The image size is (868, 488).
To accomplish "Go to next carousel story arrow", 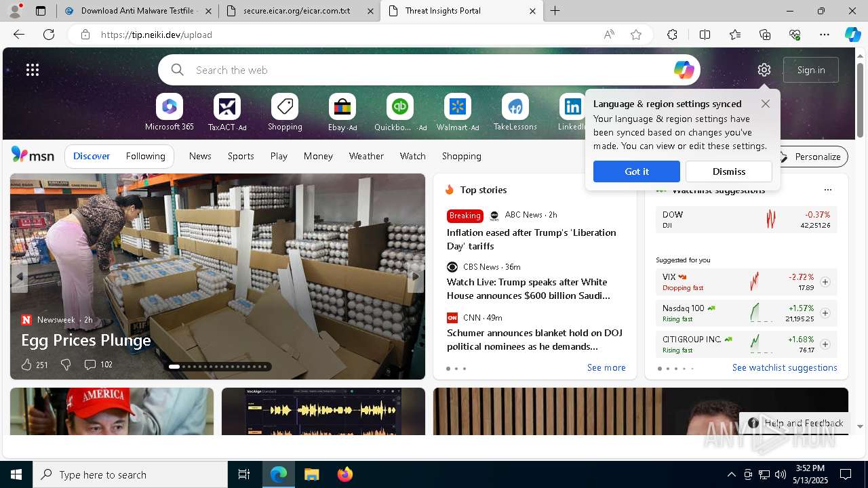I will click(416, 277).
